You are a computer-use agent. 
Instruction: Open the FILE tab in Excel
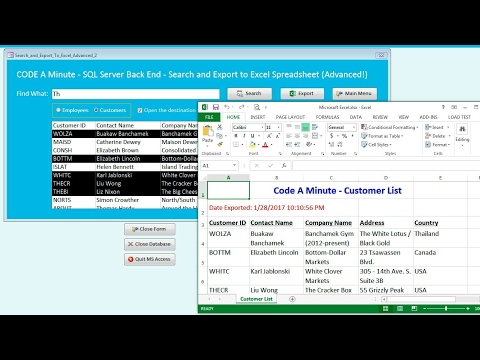pos(209,117)
